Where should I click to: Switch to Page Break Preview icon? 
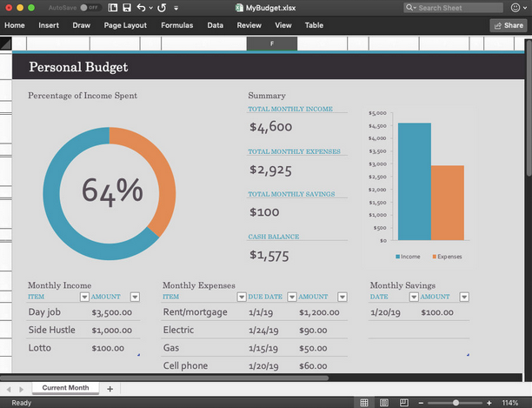point(403,403)
